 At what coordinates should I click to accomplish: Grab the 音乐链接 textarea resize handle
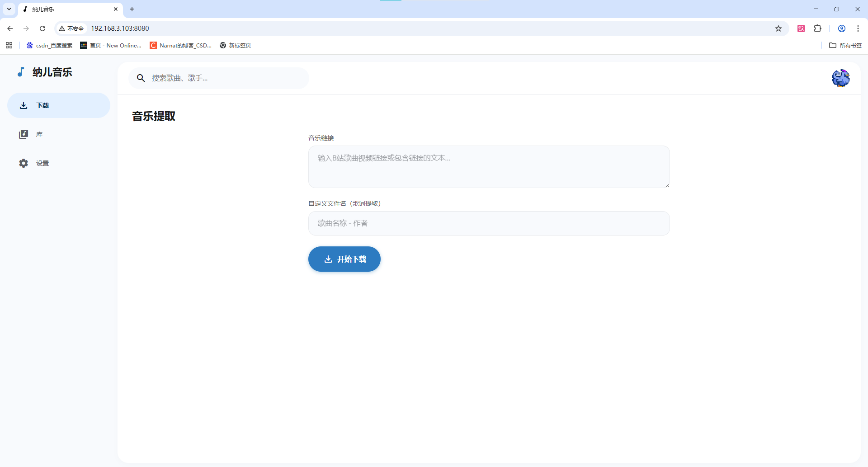pyautogui.click(x=667, y=185)
